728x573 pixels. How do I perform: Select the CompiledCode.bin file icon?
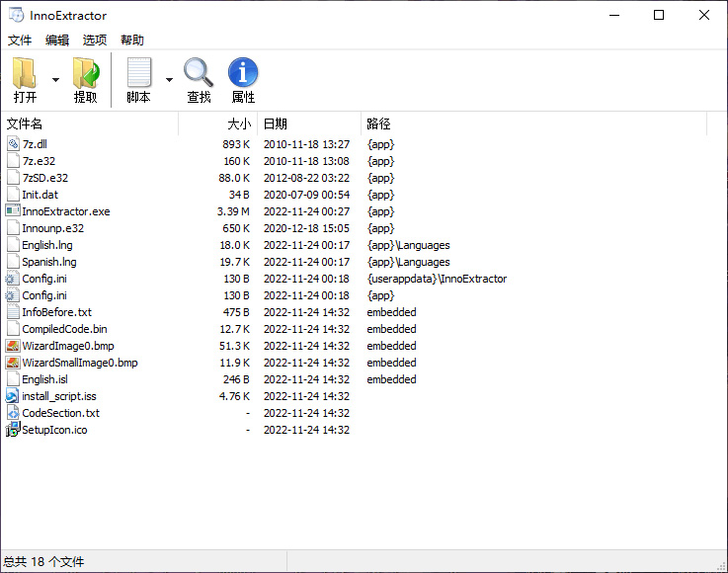point(13,329)
